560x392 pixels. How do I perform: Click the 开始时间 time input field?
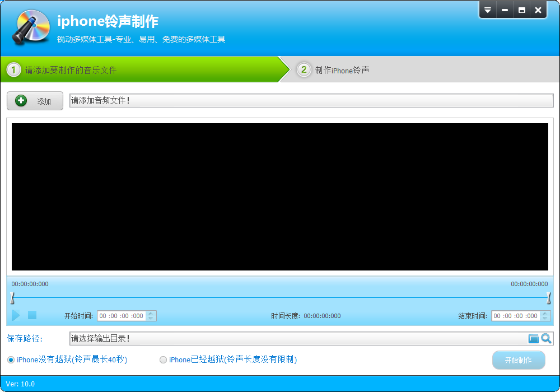pyautogui.click(x=122, y=316)
